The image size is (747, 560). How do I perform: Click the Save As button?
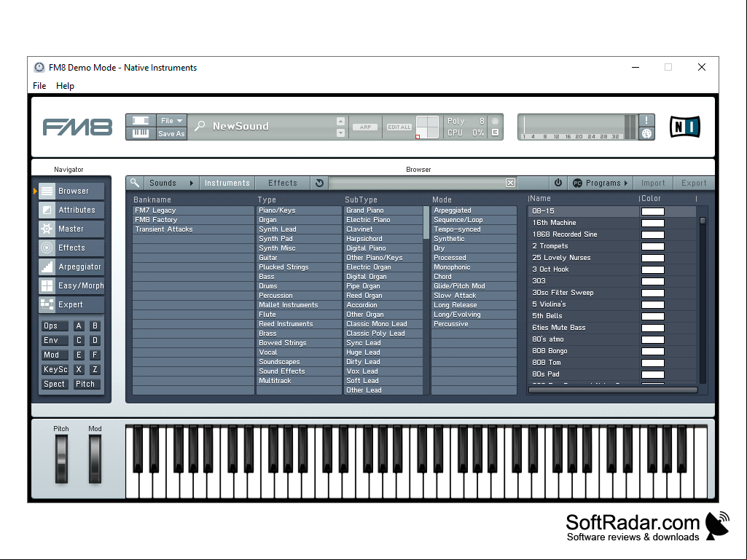tap(171, 134)
